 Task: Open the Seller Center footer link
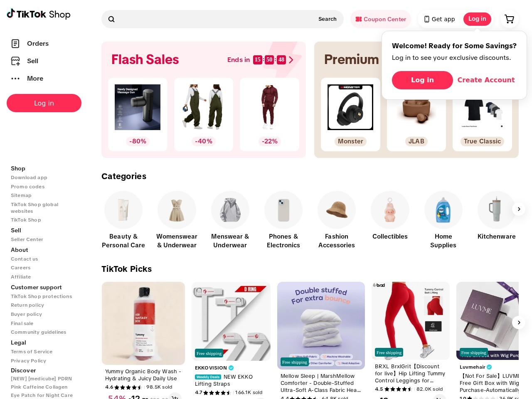coord(27,239)
